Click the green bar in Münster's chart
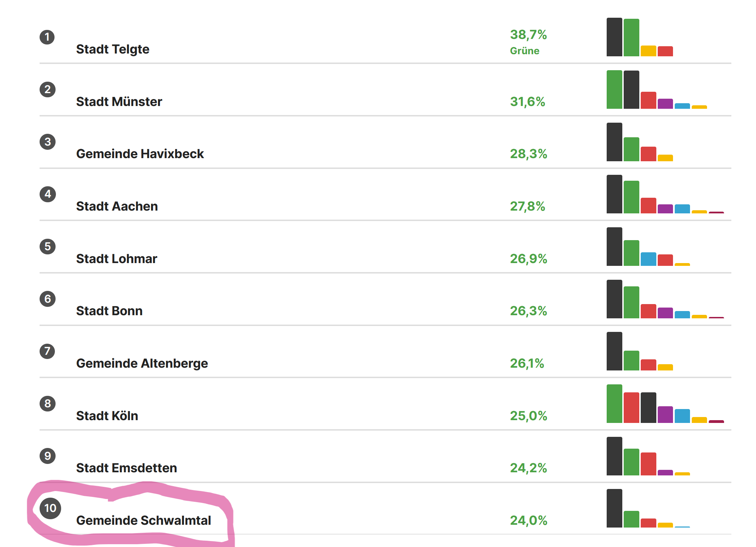The height and width of the screenshot is (547, 756). [614, 90]
